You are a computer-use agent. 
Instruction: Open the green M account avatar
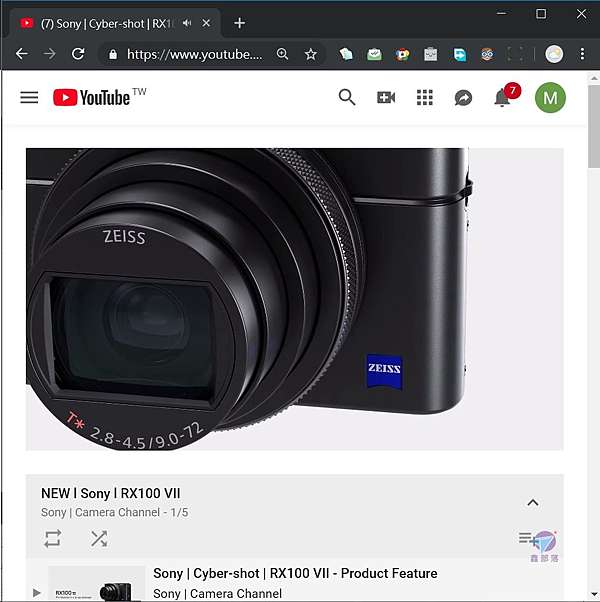click(550, 98)
